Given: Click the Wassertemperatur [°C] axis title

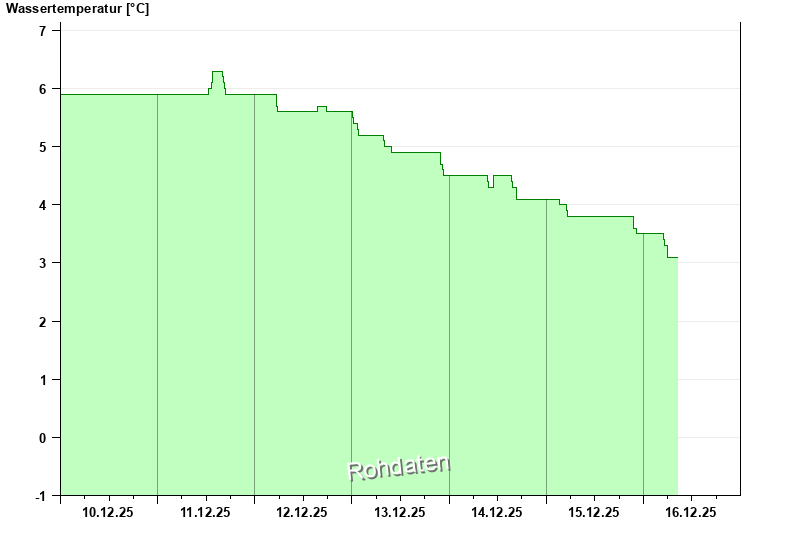Looking at the screenshot, I should pos(78,9).
